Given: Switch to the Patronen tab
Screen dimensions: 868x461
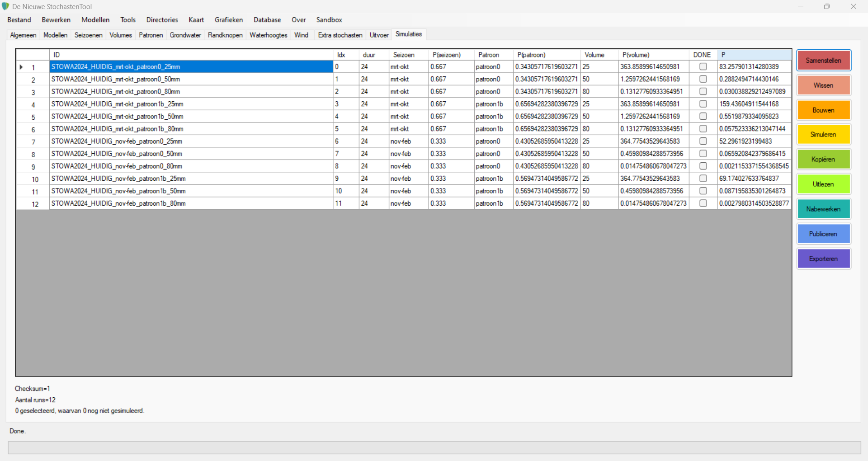Looking at the screenshot, I should pos(151,35).
